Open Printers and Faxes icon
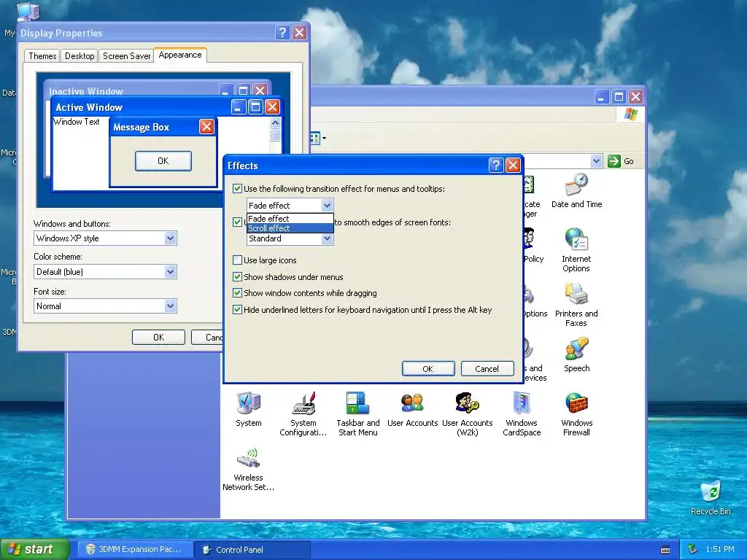The image size is (747, 560). tap(576, 304)
